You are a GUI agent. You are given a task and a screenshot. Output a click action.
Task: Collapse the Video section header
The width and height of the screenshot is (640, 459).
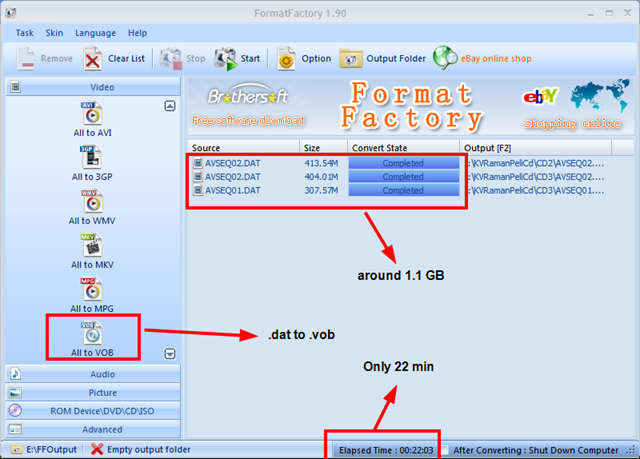(x=93, y=87)
